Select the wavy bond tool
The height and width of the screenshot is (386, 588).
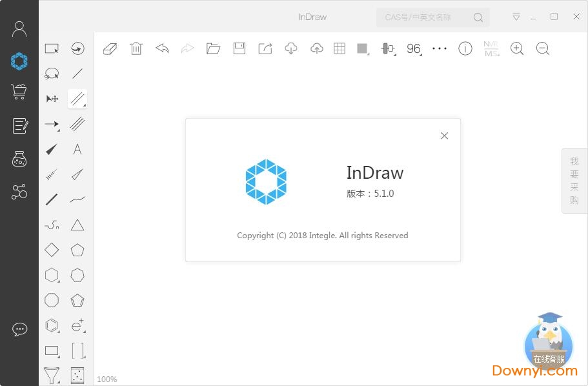77,199
